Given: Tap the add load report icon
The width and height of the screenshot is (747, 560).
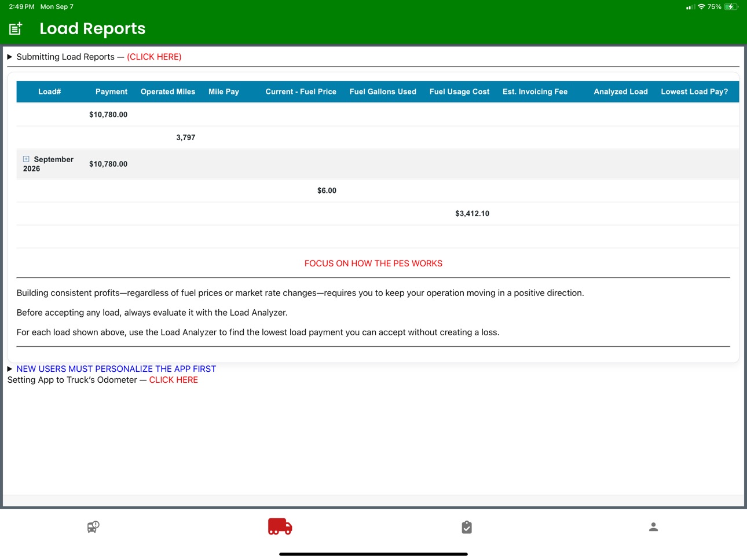Looking at the screenshot, I should coord(16,28).
